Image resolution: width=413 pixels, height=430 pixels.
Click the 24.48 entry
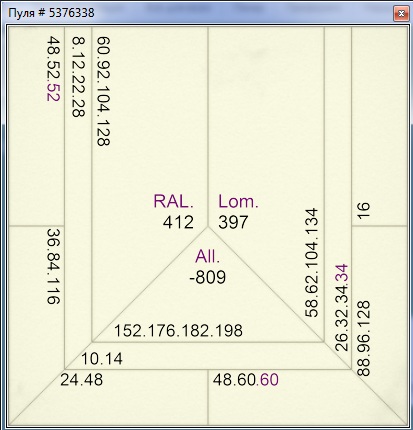point(82,380)
